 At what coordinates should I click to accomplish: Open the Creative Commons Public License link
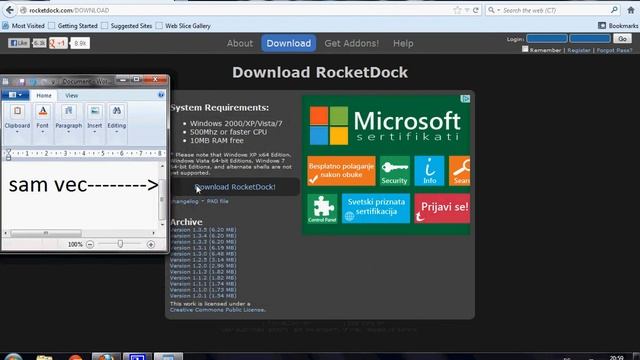(x=218, y=310)
